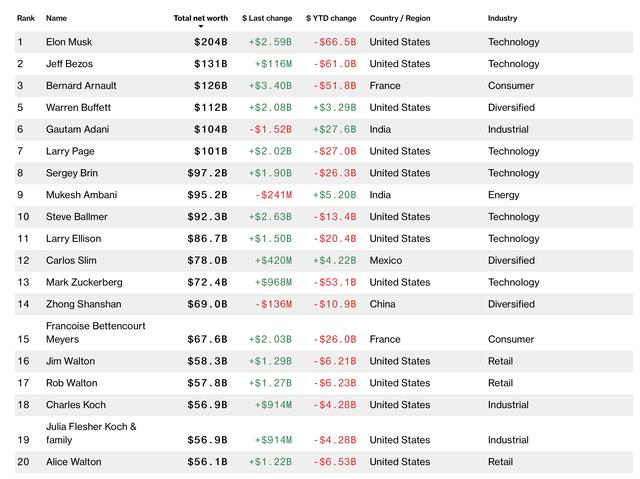This screenshot has width=640, height=479.
Task: Click the Country / Region column header
Action: pyautogui.click(x=400, y=18)
